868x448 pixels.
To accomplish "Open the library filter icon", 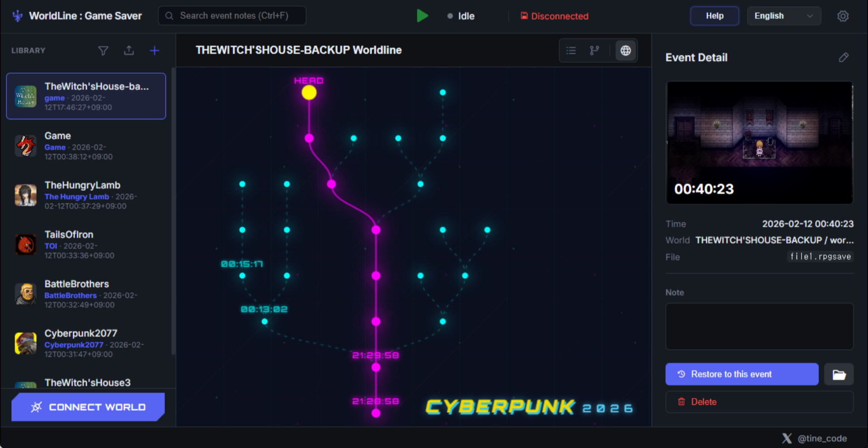I will 103,50.
